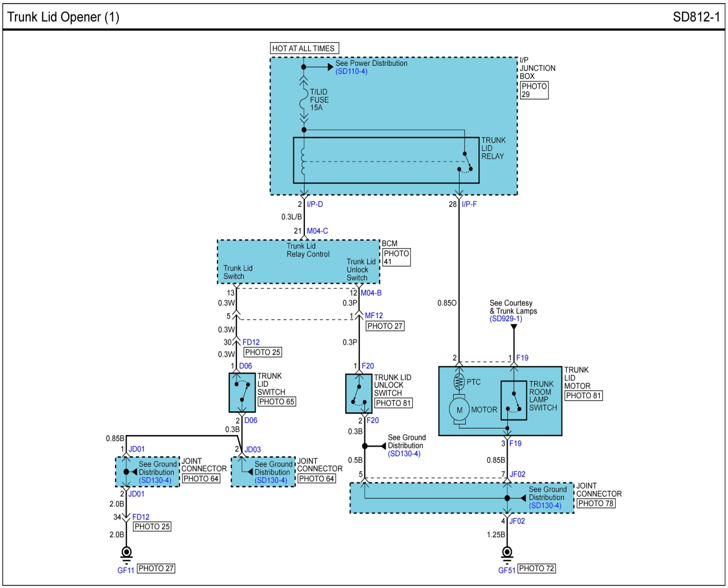Click the JD01 joint connector SD130-4 link

pos(155,480)
